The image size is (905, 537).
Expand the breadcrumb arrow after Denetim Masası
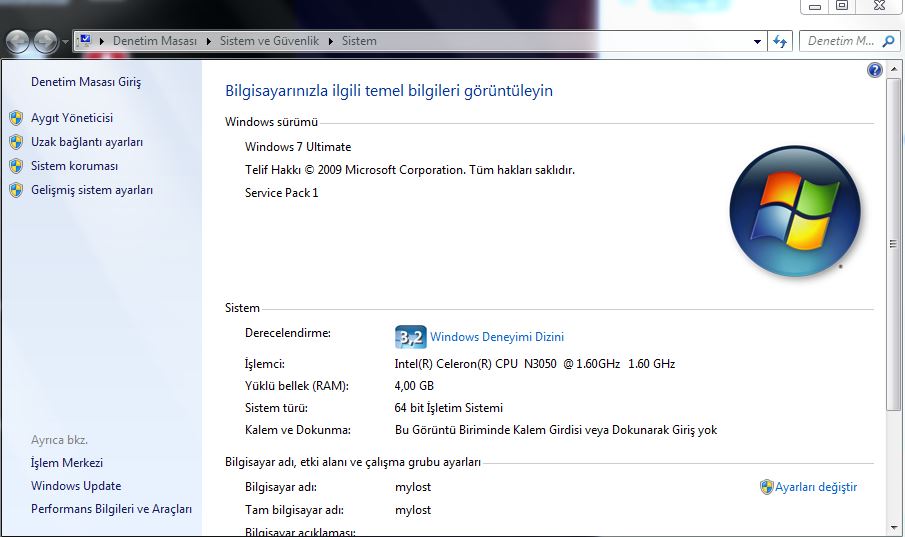coord(208,42)
